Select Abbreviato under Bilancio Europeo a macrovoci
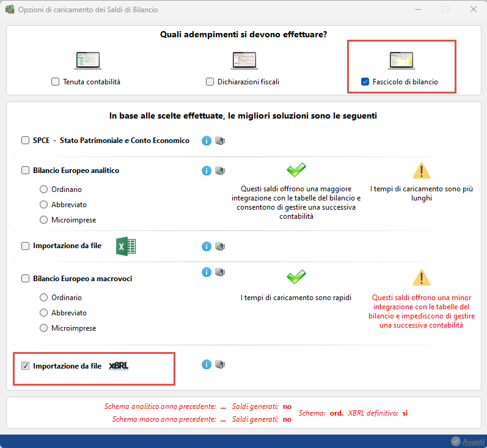This screenshot has width=487, height=448. 43,312
